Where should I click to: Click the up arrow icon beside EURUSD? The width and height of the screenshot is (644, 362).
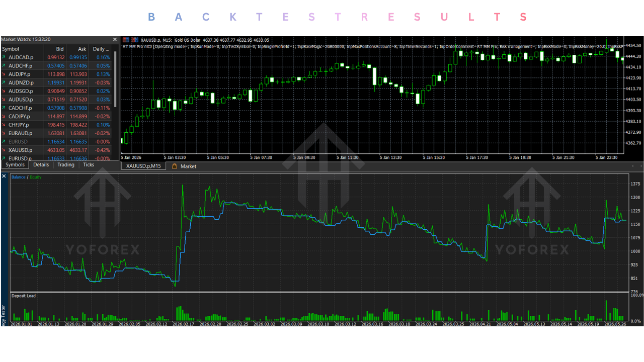click(x=4, y=142)
